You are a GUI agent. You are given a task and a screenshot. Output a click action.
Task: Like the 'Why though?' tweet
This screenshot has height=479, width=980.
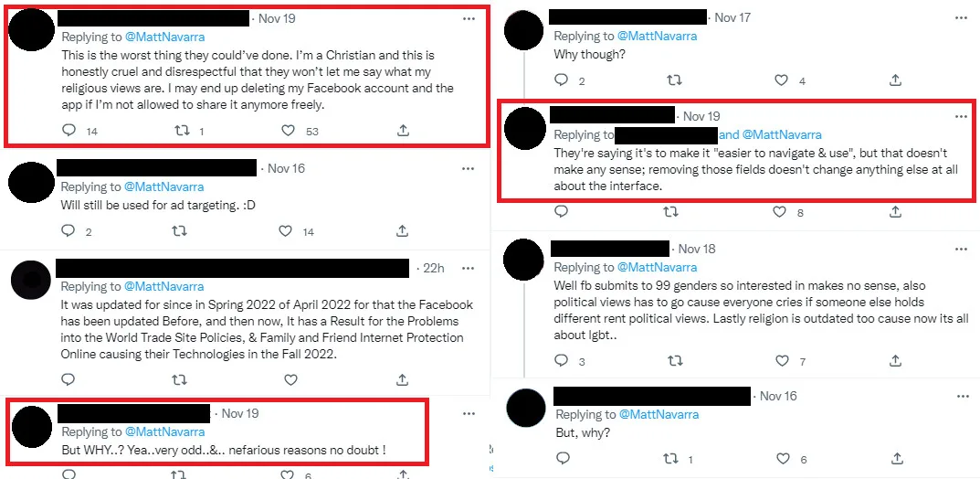coord(778,80)
